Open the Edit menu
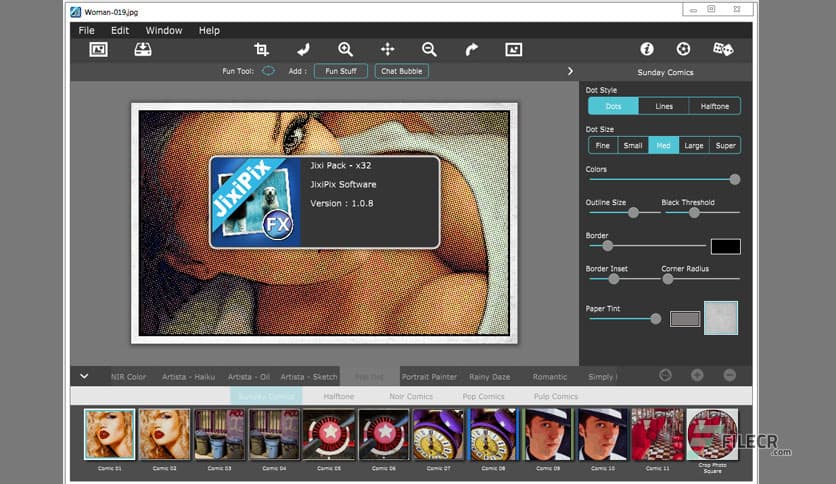Screen dimensions: 836x484 tap(120, 30)
